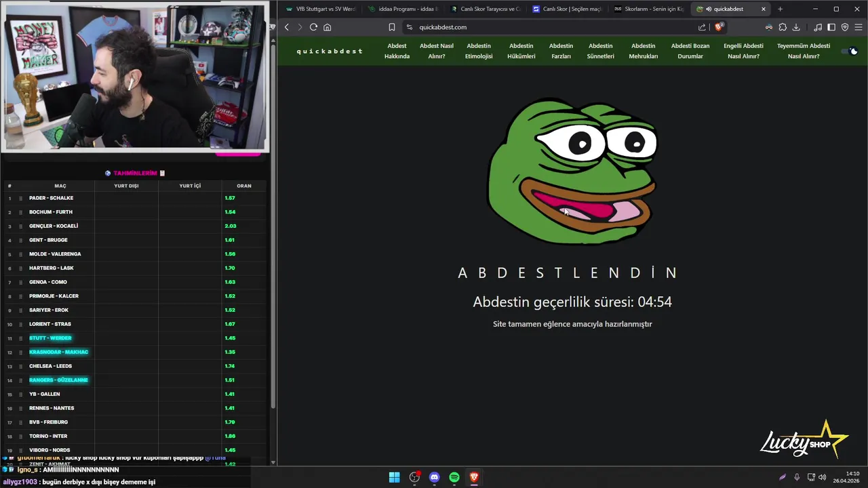The image size is (868, 488).
Task: Open Abdestin Farzları page
Action: pos(561,51)
